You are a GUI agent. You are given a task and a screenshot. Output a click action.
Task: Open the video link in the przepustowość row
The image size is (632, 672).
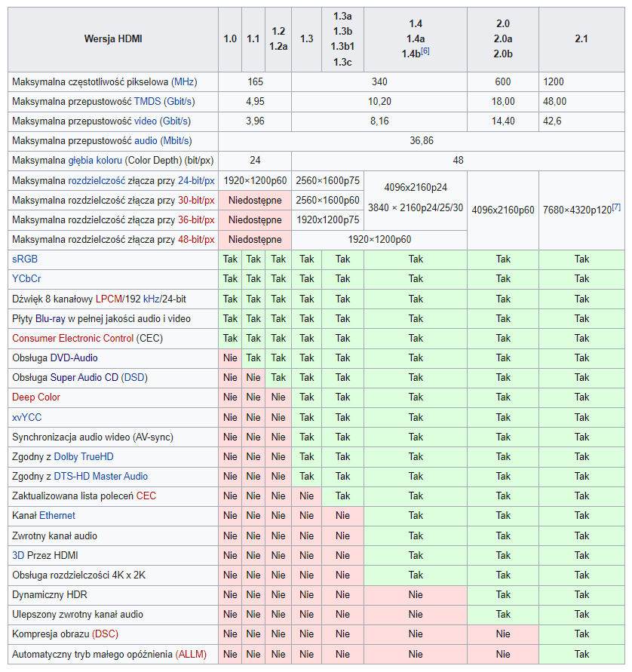click(x=146, y=121)
